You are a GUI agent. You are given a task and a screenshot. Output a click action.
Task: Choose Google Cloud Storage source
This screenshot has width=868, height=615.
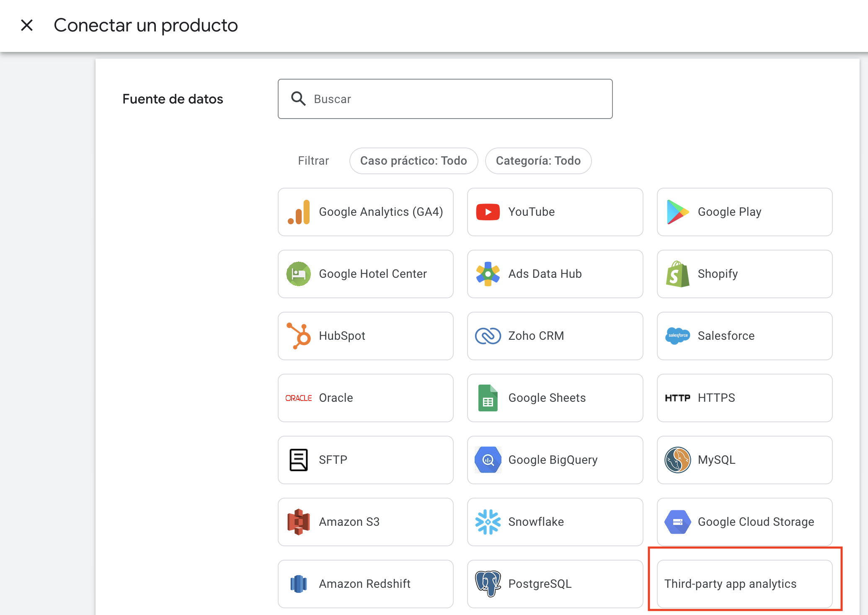point(744,522)
